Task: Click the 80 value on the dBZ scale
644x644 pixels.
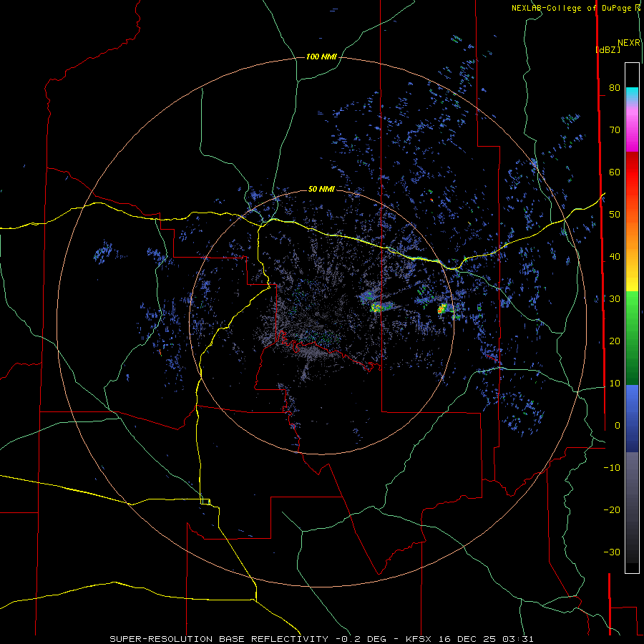Action: (615, 88)
